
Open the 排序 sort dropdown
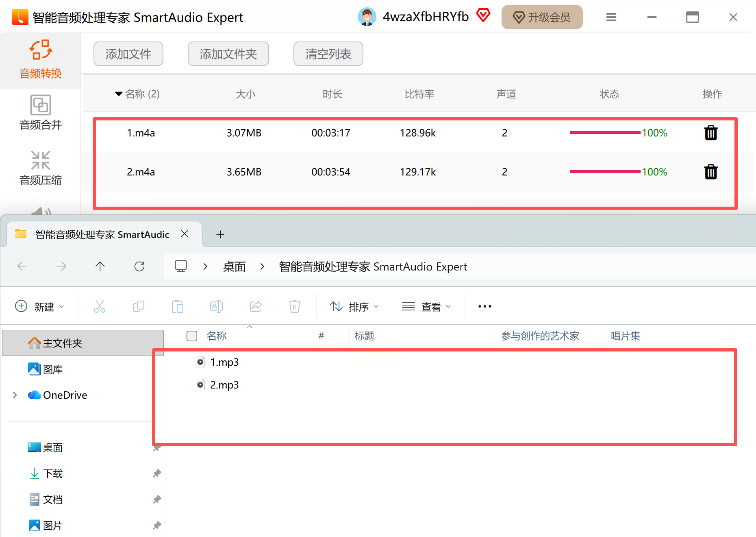354,307
